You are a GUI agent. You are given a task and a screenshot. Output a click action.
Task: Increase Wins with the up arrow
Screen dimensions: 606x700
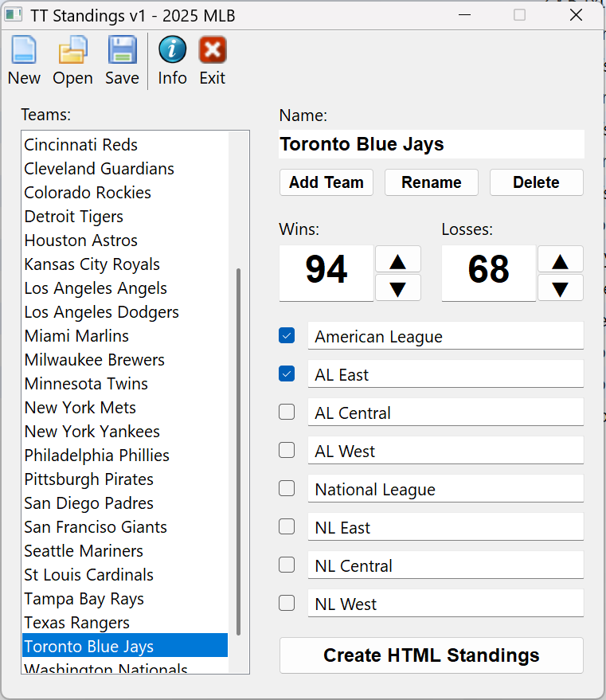[397, 260]
